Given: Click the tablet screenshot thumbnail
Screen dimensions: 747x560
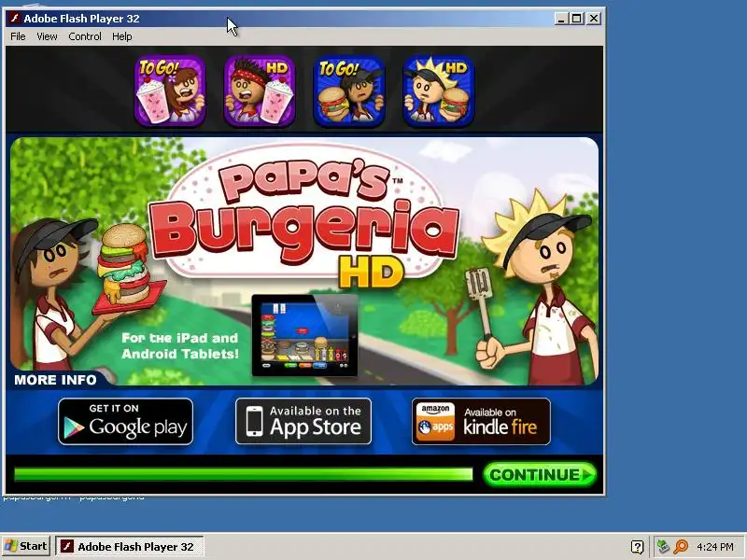Looking at the screenshot, I should click(305, 336).
